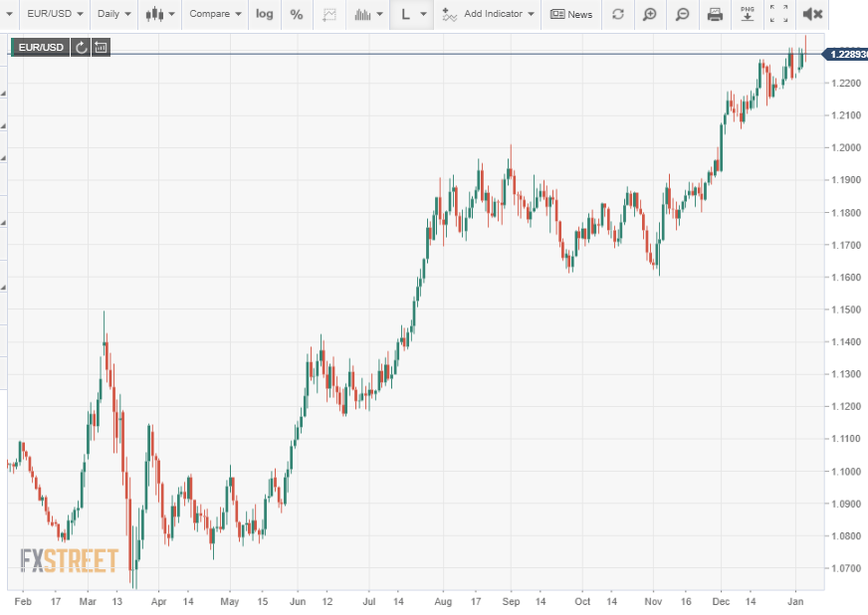Reset series via icon beside EUR/USD label
The height and width of the screenshot is (615, 868).
81,47
